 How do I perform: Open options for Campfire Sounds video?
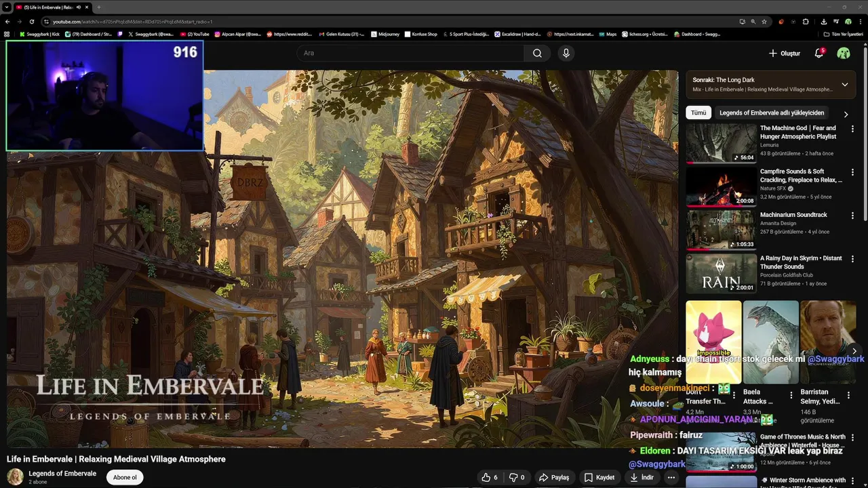tap(852, 172)
